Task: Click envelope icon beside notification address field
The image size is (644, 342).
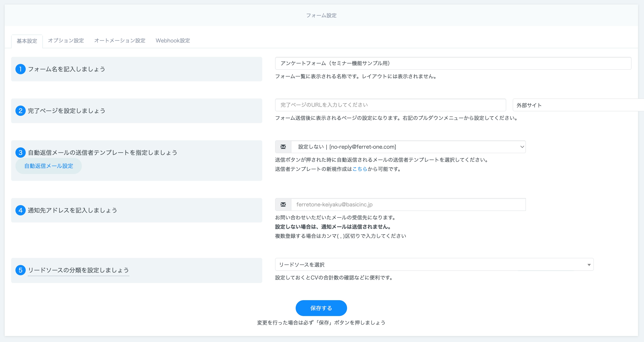Action: click(283, 204)
